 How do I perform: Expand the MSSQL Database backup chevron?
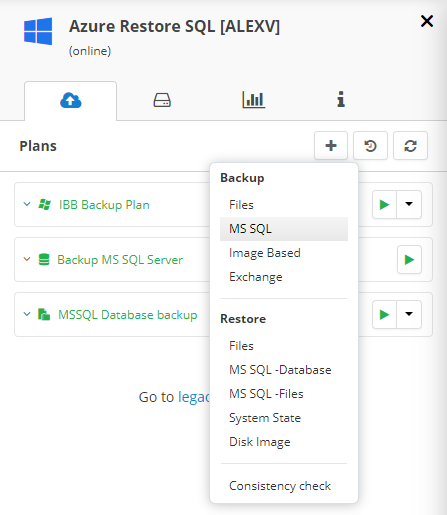coord(27,314)
